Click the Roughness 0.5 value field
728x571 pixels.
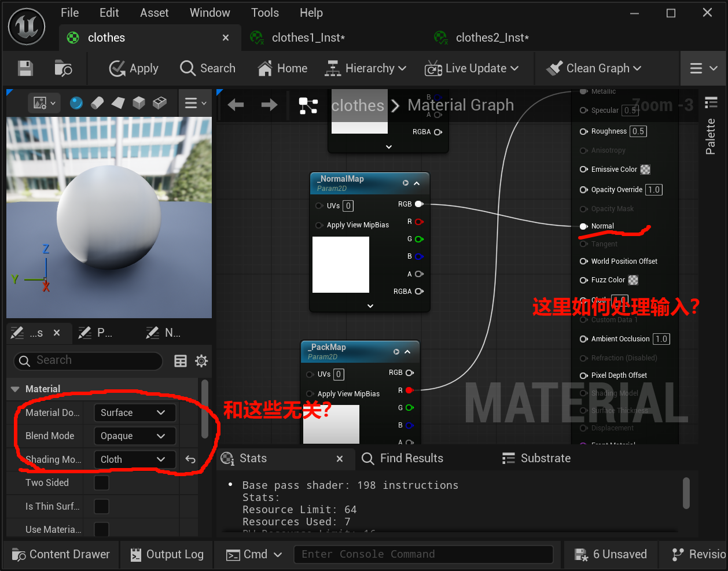(x=638, y=131)
